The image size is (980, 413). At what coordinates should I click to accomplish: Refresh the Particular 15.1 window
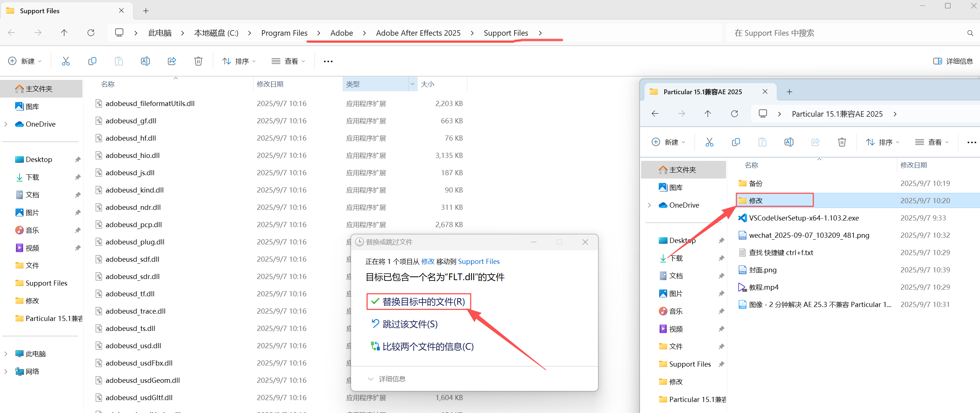[735, 113]
